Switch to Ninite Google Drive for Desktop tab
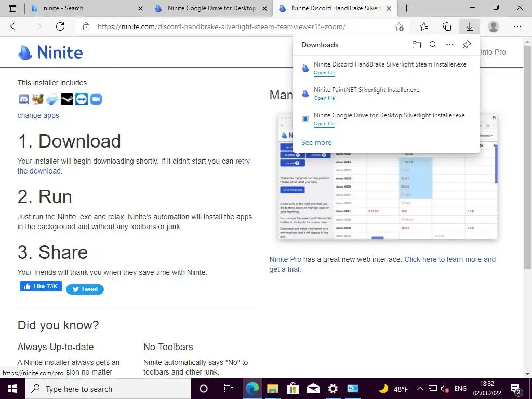The width and height of the screenshot is (532, 399). coord(212,8)
